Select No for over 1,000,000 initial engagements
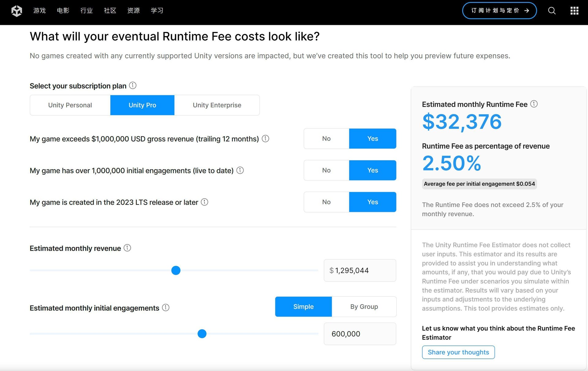Viewport: 588px width, 371px height. click(326, 170)
